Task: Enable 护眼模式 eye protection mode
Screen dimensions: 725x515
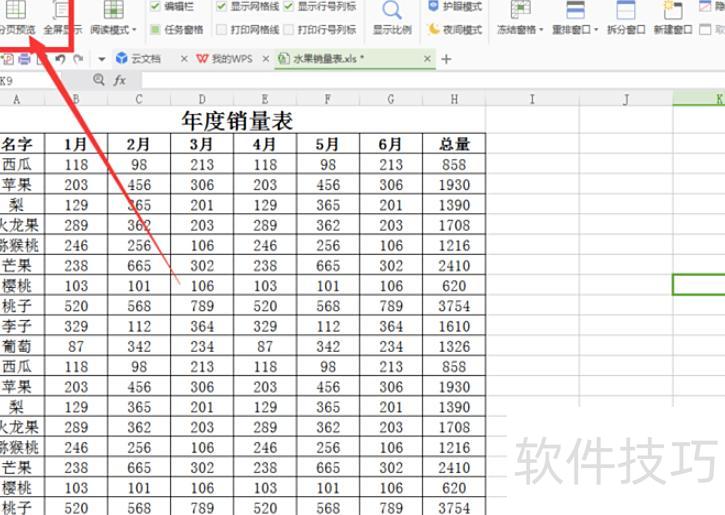Action: [455, 6]
